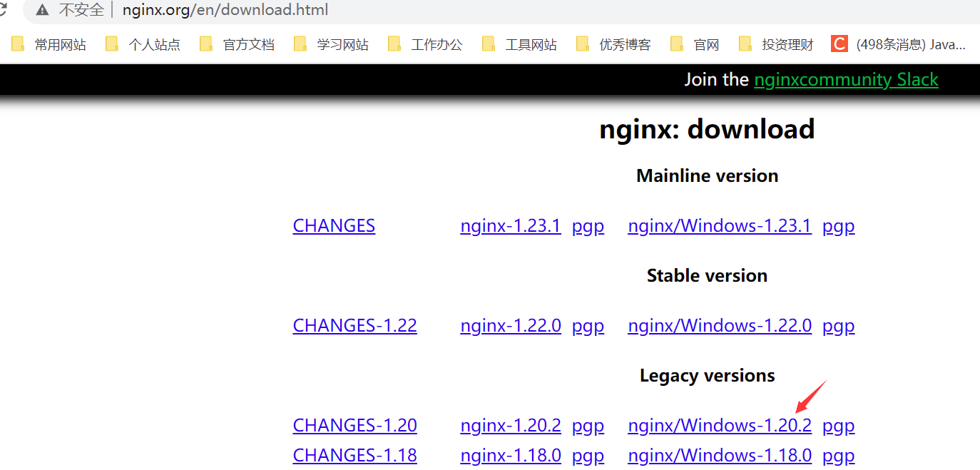
Task: Click the 'nginx: download' page heading
Action: [x=707, y=129]
